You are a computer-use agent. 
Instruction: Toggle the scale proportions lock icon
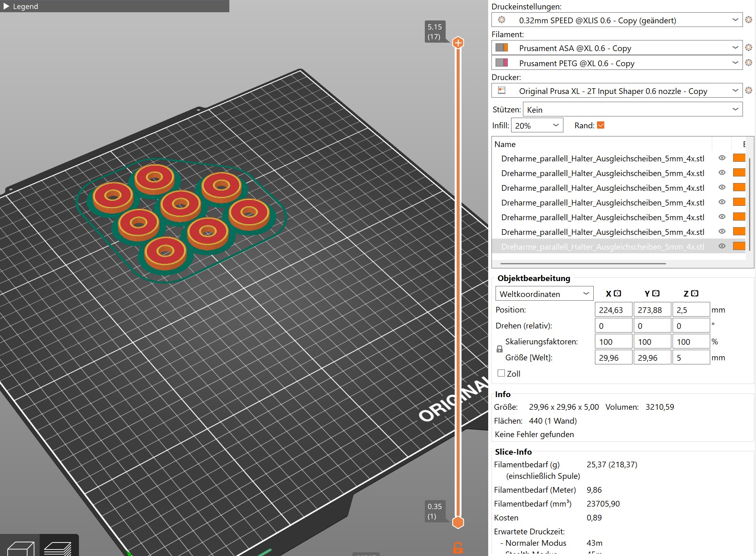pos(500,349)
